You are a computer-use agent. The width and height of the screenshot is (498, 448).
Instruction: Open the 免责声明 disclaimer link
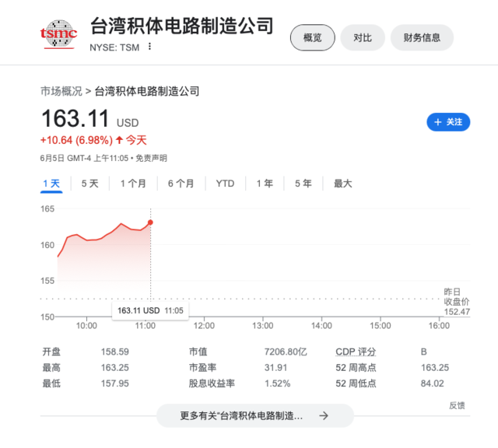point(151,158)
